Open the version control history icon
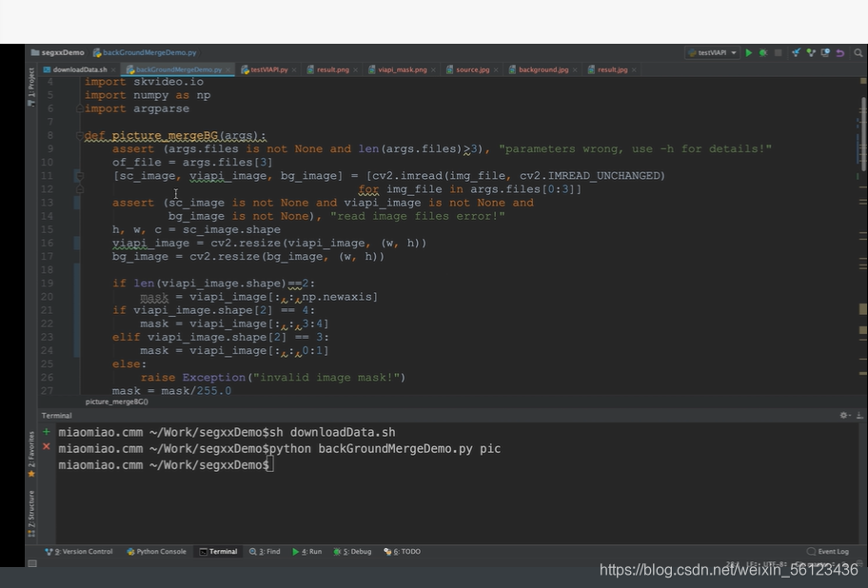 pyautogui.click(x=825, y=53)
